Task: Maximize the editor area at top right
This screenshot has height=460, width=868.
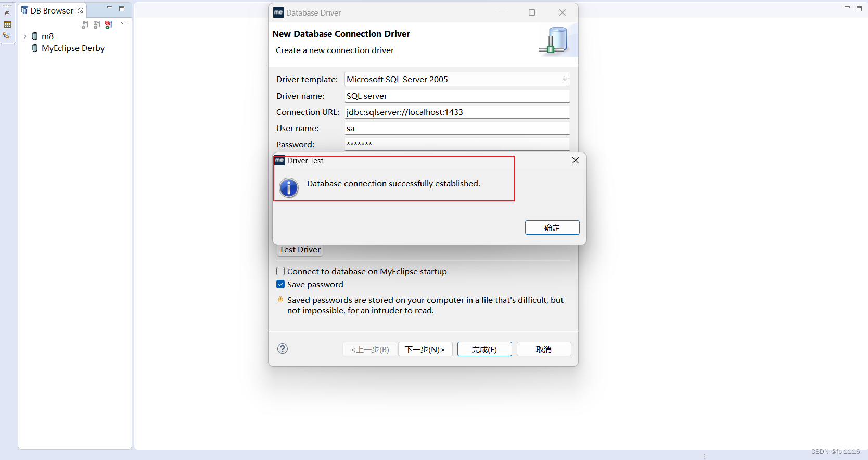Action: [859, 9]
